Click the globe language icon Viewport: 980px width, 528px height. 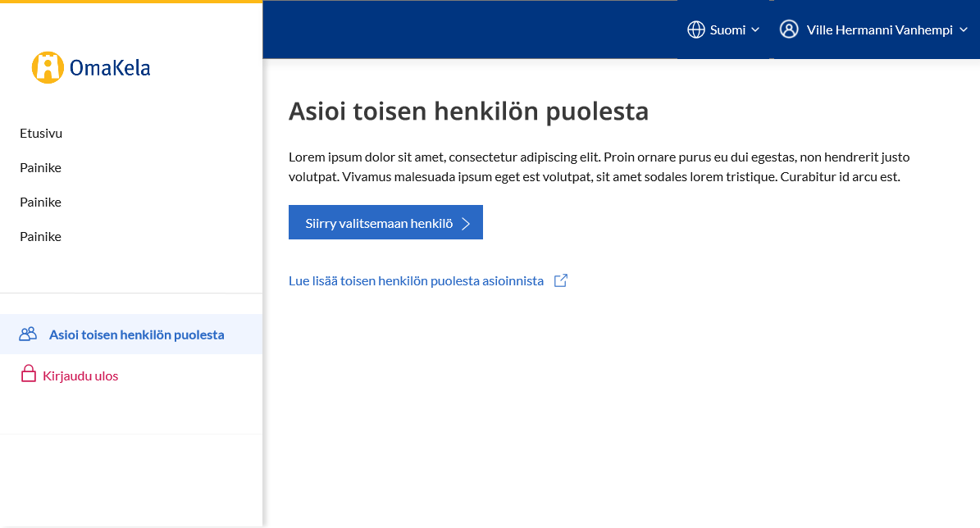695,30
